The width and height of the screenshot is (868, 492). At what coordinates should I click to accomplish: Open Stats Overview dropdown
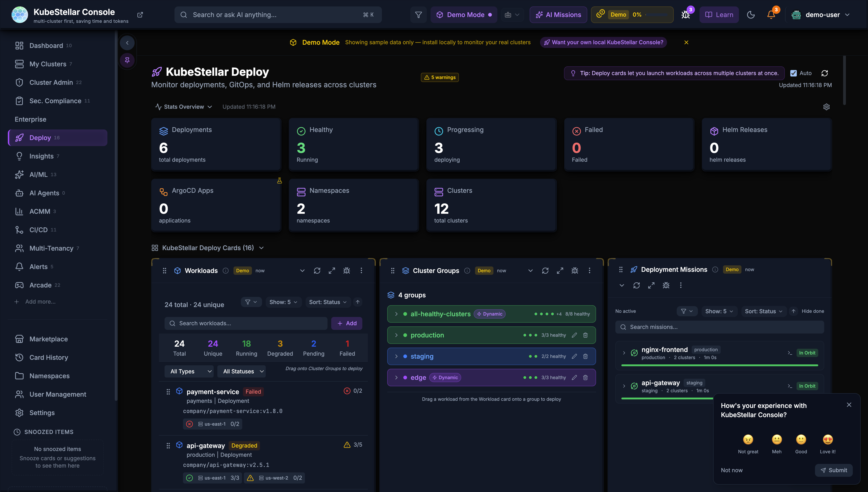pos(184,107)
